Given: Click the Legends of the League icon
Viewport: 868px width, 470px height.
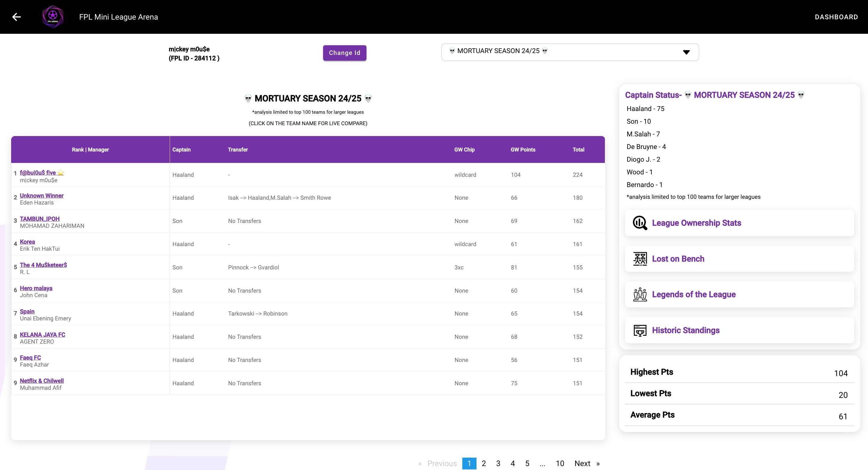Looking at the screenshot, I should [x=640, y=294].
